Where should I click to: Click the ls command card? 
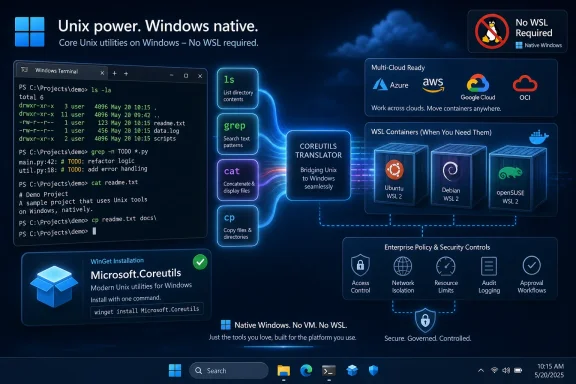[x=237, y=89]
